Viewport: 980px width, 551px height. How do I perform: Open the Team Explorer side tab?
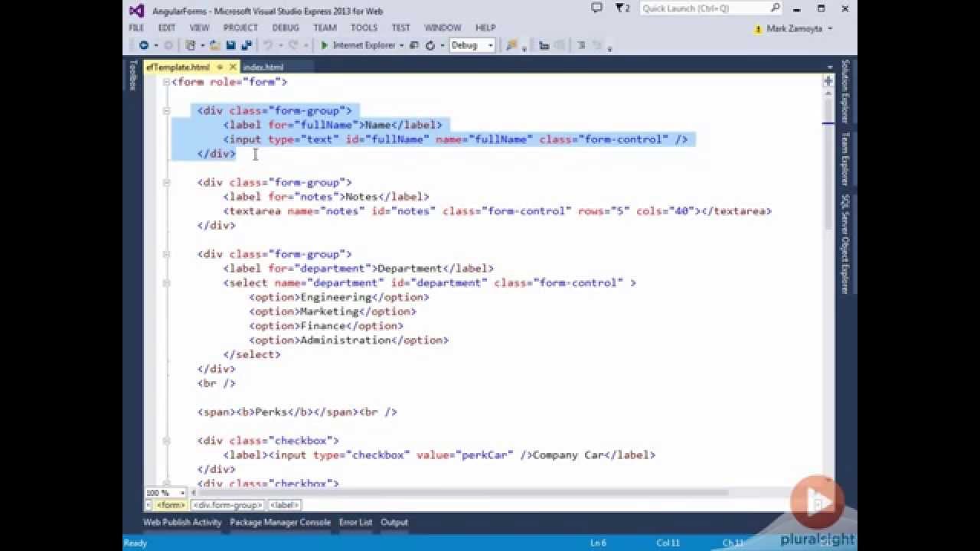[x=845, y=158]
